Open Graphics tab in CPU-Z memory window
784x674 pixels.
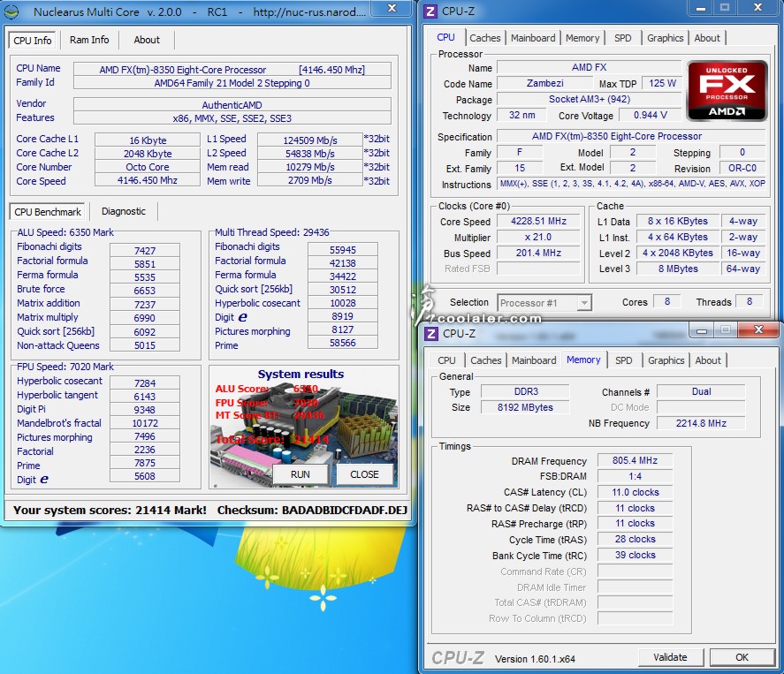[666, 360]
